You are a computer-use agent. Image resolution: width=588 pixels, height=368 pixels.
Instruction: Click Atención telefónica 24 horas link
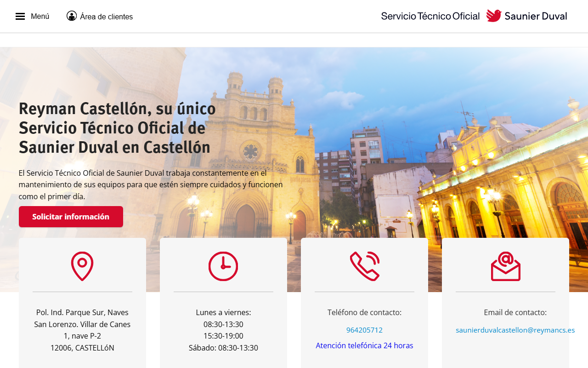click(364, 345)
